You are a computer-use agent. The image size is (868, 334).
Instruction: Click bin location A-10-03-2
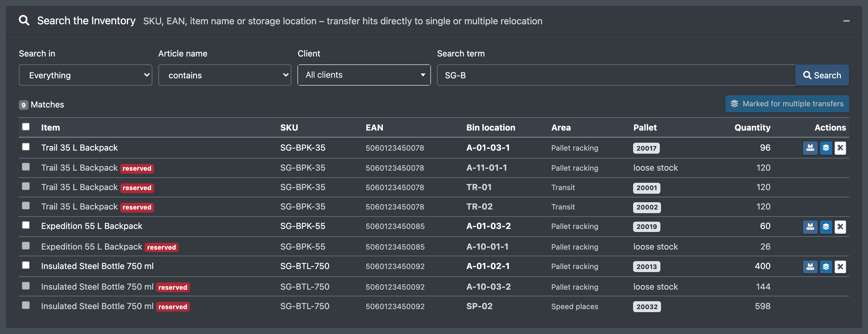tap(488, 287)
